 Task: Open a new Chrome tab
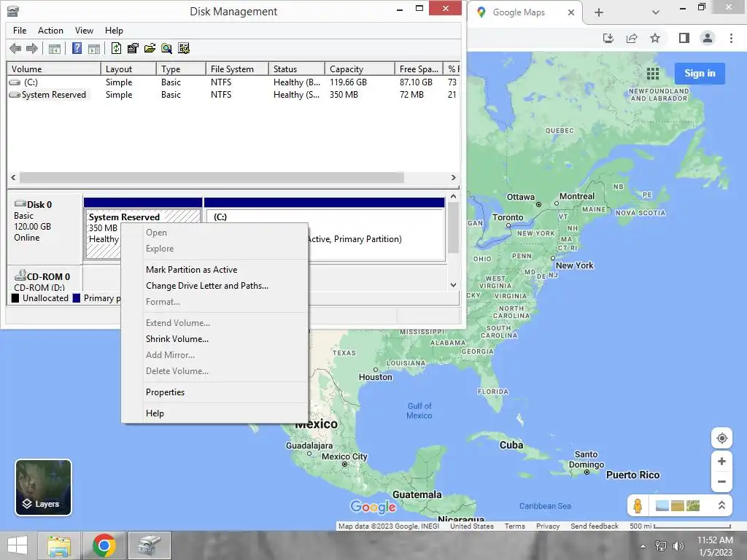tap(599, 12)
